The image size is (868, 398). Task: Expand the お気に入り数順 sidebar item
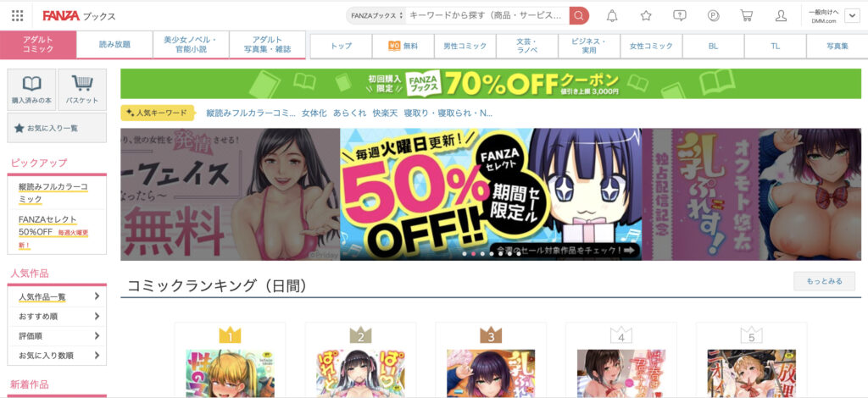coord(58,356)
